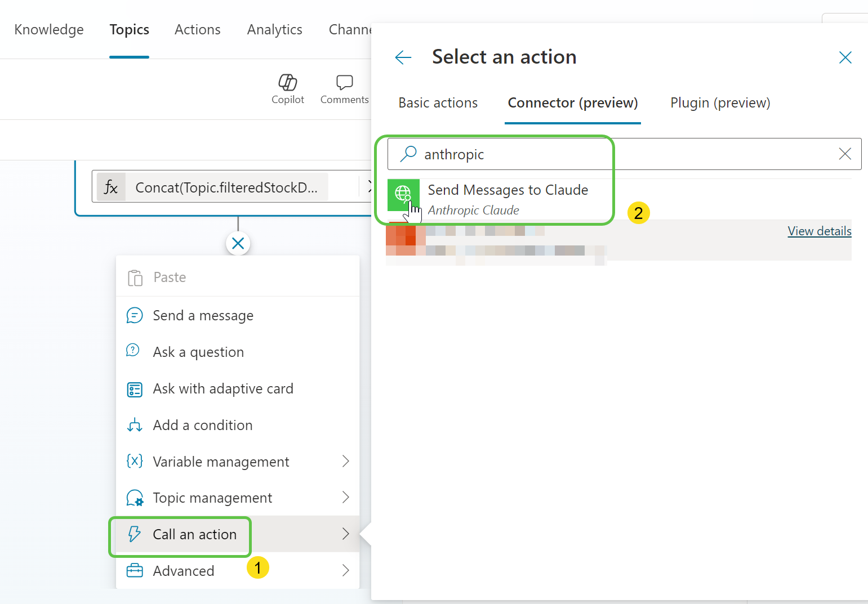868x604 pixels.
Task: Click the Add a condition branch icon
Action: [x=135, y=425]
